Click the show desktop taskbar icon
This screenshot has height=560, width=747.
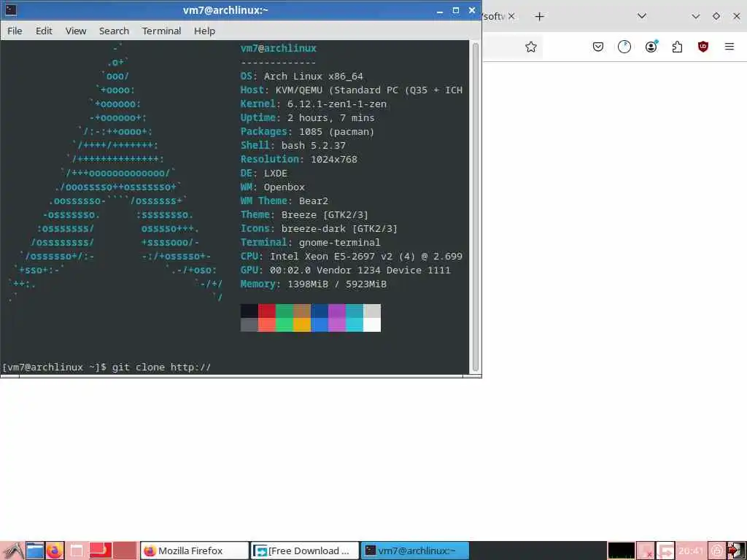click(x=76, y=551)
